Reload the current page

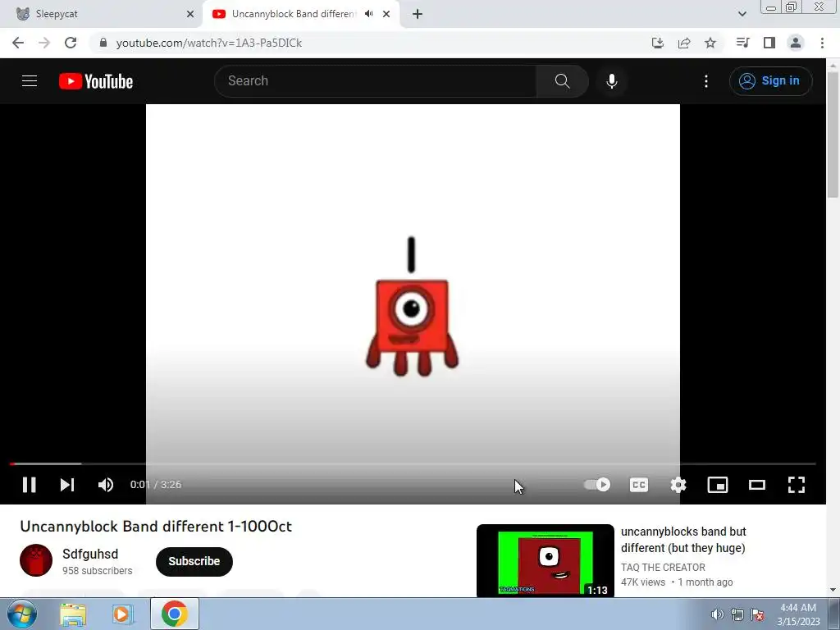[x=71, y=43]
